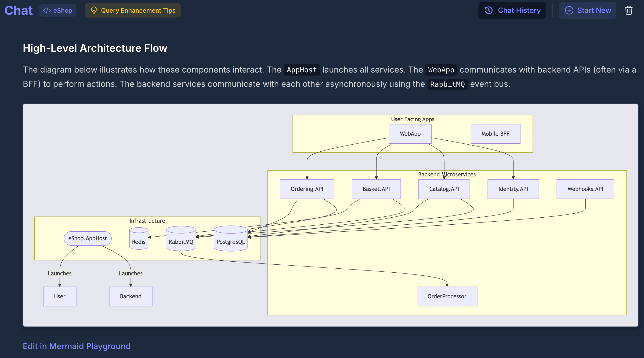
Task: Click the lightbulb icon in Query Enhancement Tips
Action: (94, 11)
